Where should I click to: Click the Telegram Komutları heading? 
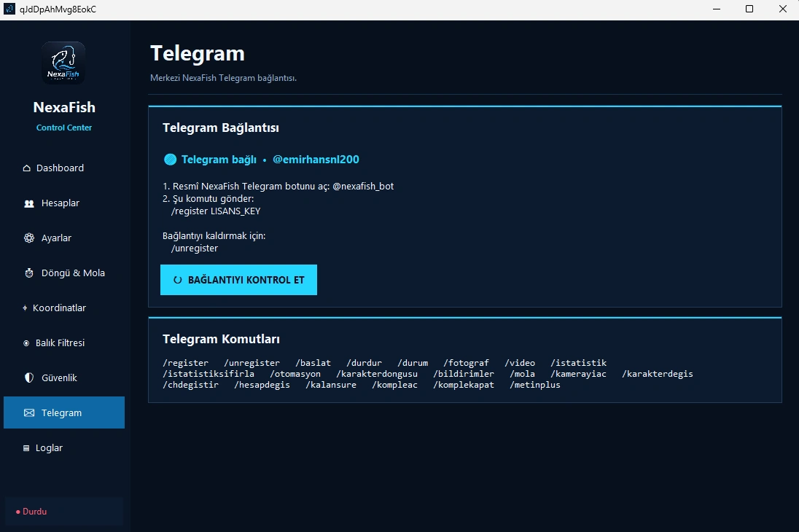click(221, 339)
